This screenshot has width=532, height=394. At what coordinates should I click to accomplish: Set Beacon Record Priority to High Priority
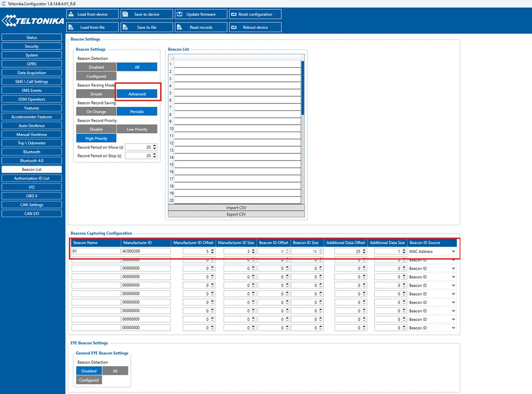tap(96, 138)
